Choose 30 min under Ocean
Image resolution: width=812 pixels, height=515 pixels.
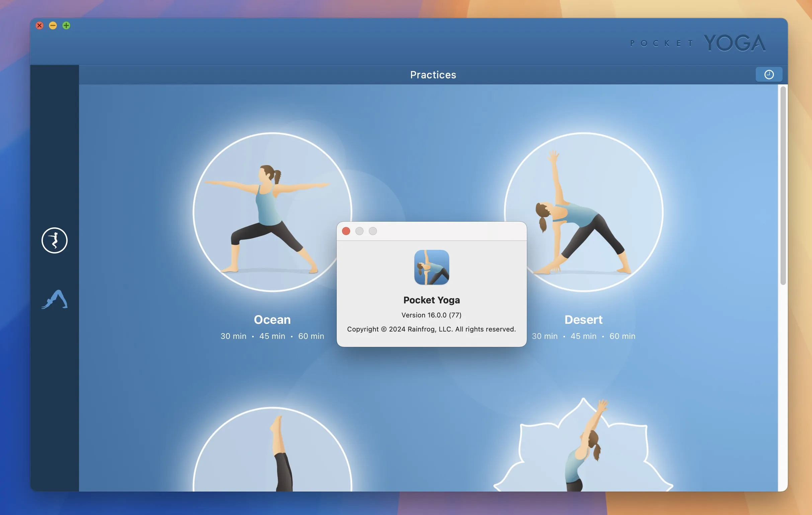pyautogui.click(x=233, y=336)
